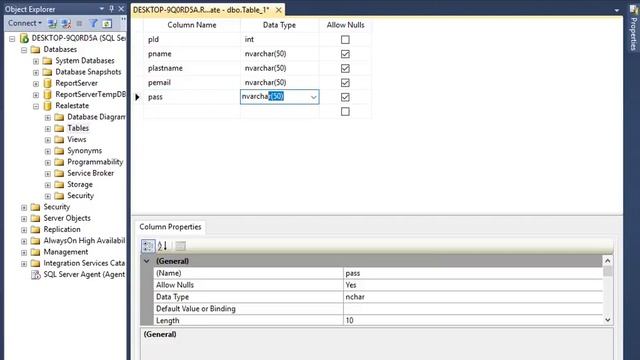
Task: Close the dbo.Table_1 tab
Action: [x=279, y=10]
